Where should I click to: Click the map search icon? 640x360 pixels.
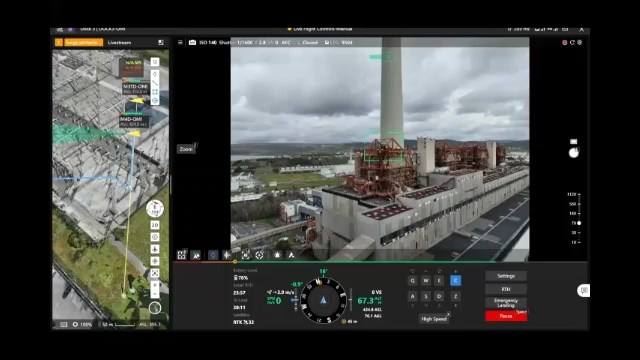coord(155,62)
